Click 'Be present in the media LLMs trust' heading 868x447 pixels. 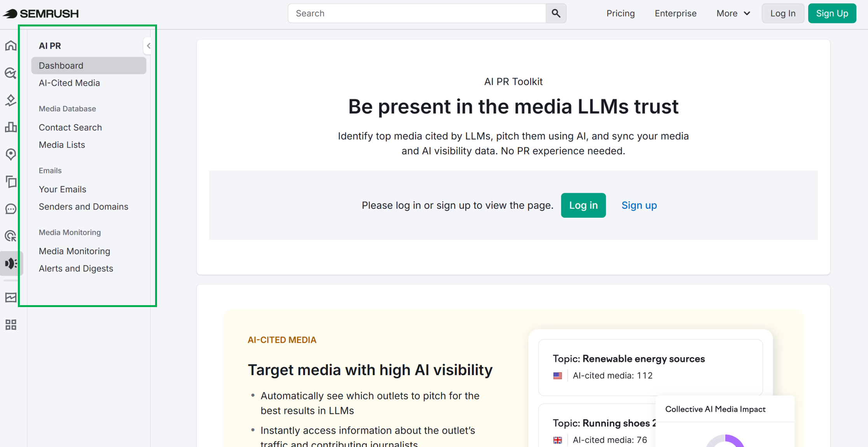coord(513,107)
